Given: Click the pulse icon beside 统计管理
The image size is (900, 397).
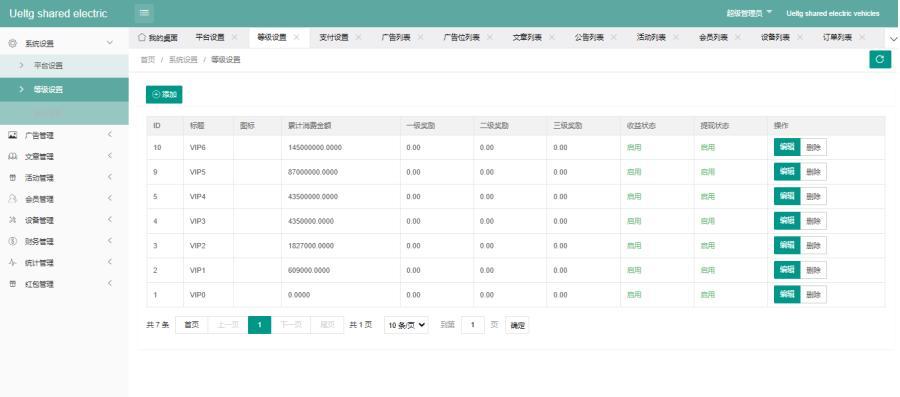Looking at the screenshot, I should pos(13,262).
